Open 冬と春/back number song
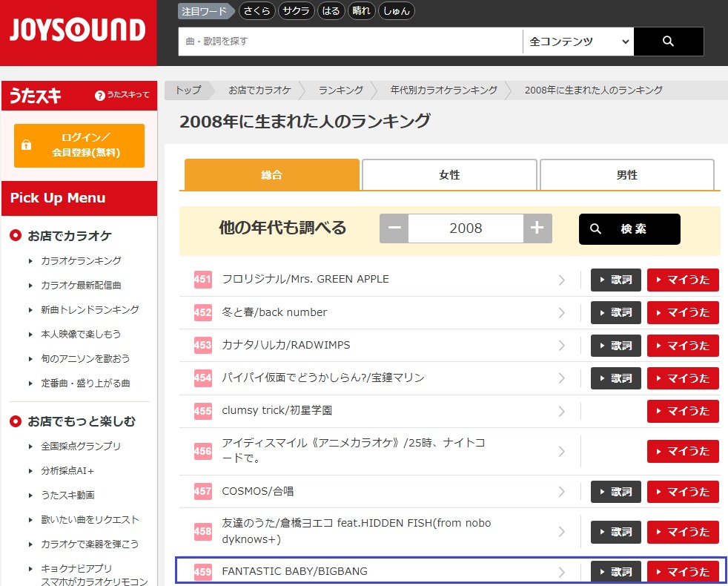 (x=274, y=312)
